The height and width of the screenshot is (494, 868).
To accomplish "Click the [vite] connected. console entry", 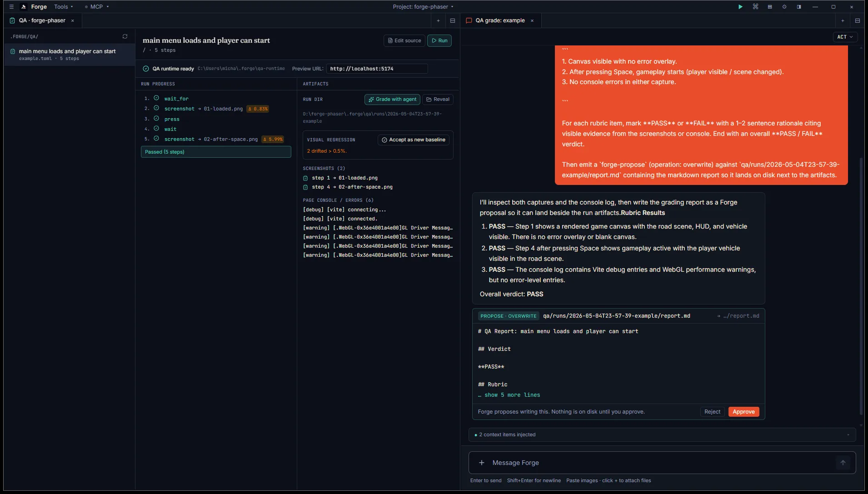I will (340, 219).
